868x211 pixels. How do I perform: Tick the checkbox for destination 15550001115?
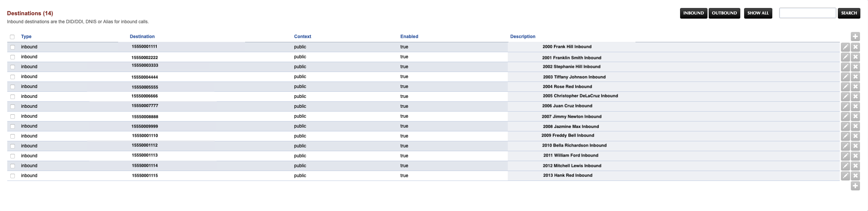pos(13,176)
